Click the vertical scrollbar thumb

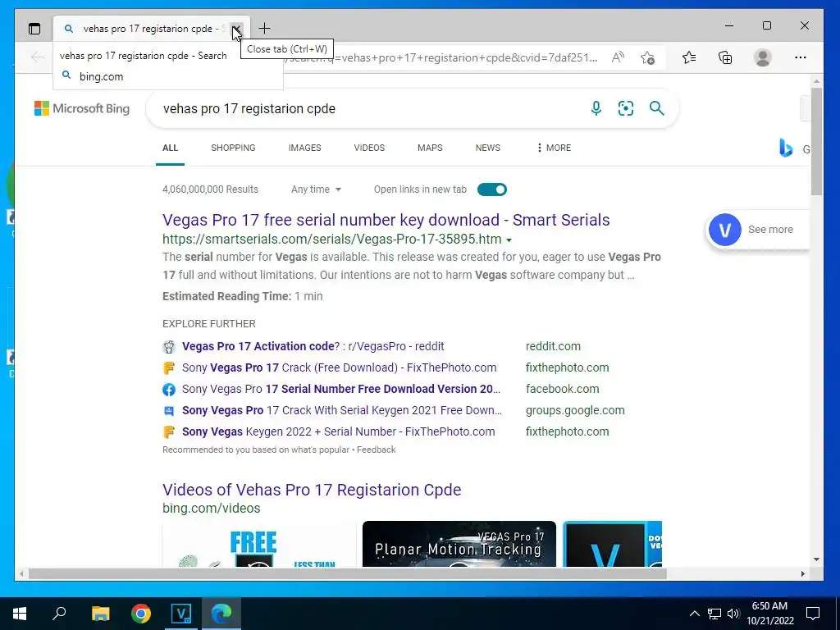[x=816, y=141]
